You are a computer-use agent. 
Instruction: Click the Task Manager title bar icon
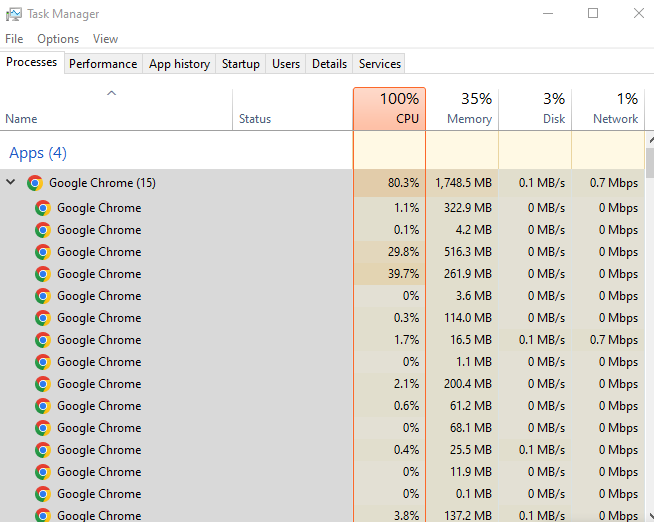pyautogui.click(x=14, y=14)
